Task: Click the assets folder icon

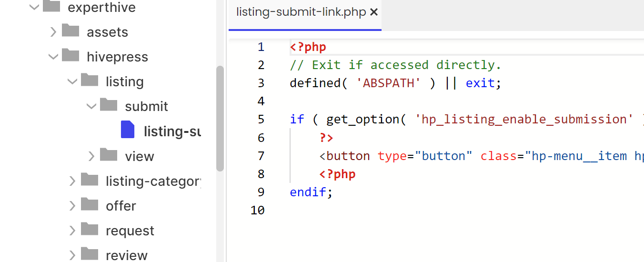Action: point(70,31)
